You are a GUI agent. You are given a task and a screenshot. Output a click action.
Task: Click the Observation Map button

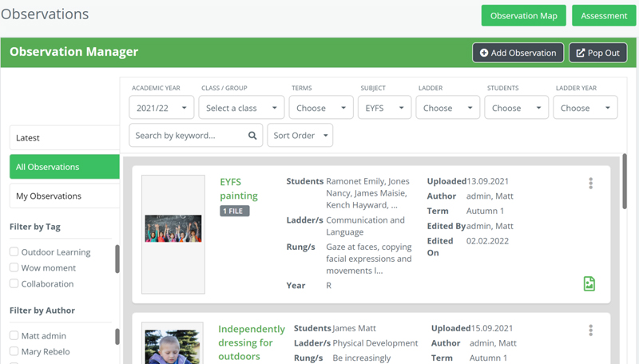[x=524, y=15]
